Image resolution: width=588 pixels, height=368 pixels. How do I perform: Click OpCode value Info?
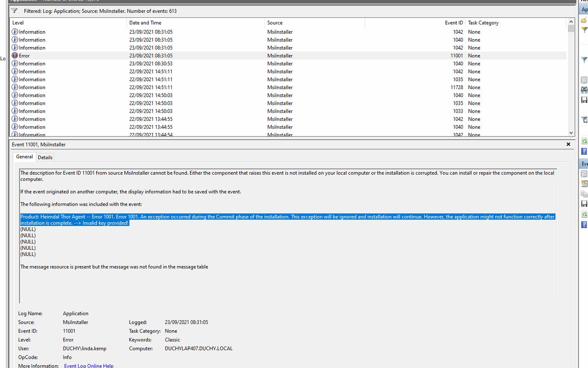(x=67, y=357)
